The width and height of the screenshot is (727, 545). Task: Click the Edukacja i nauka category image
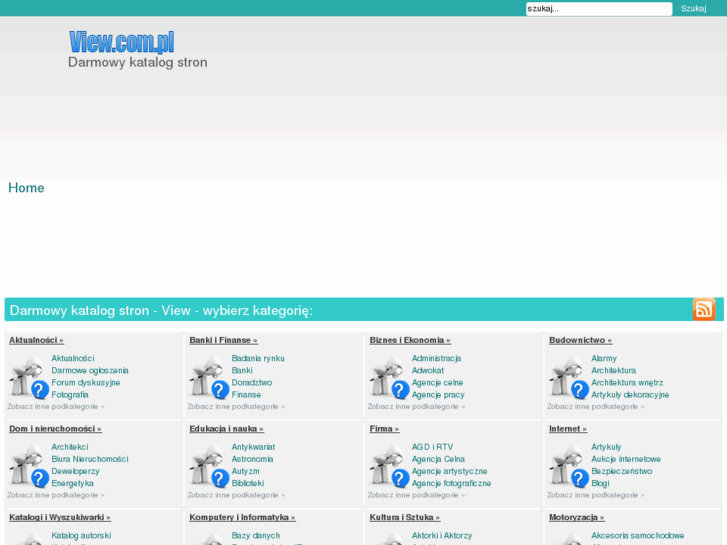[210, 465]
